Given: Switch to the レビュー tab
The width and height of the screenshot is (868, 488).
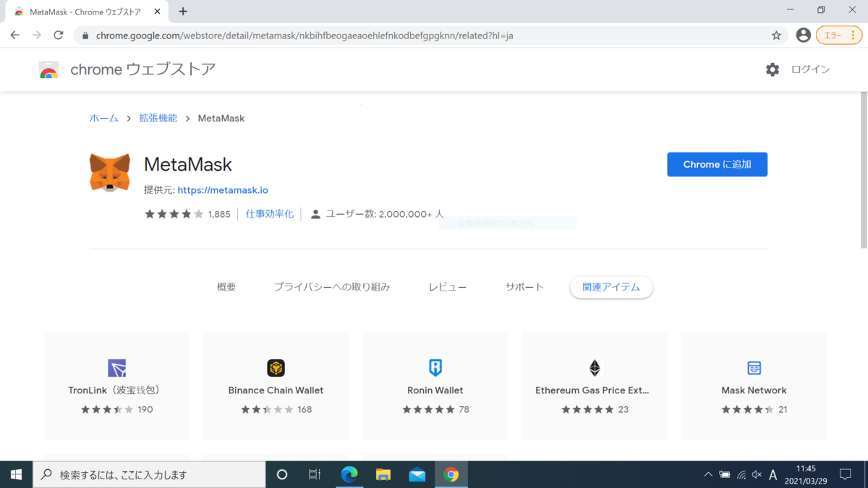Looking at the screenshot, I should 448,287.
